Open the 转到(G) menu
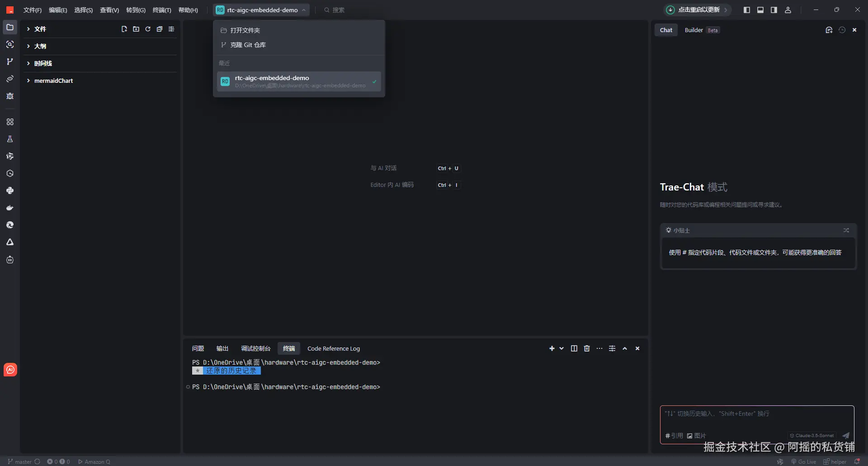 tap(136, 10)
